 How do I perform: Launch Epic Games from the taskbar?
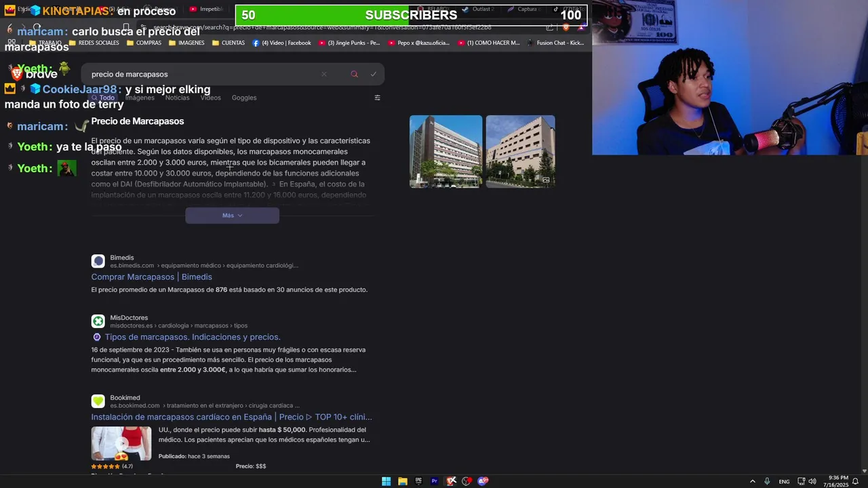point(418,481)
